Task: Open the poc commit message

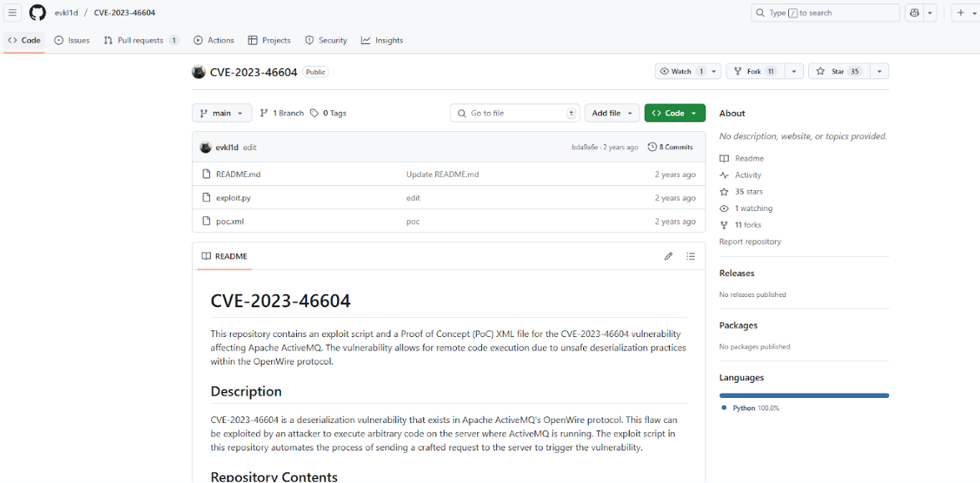Action: [413, 221]
